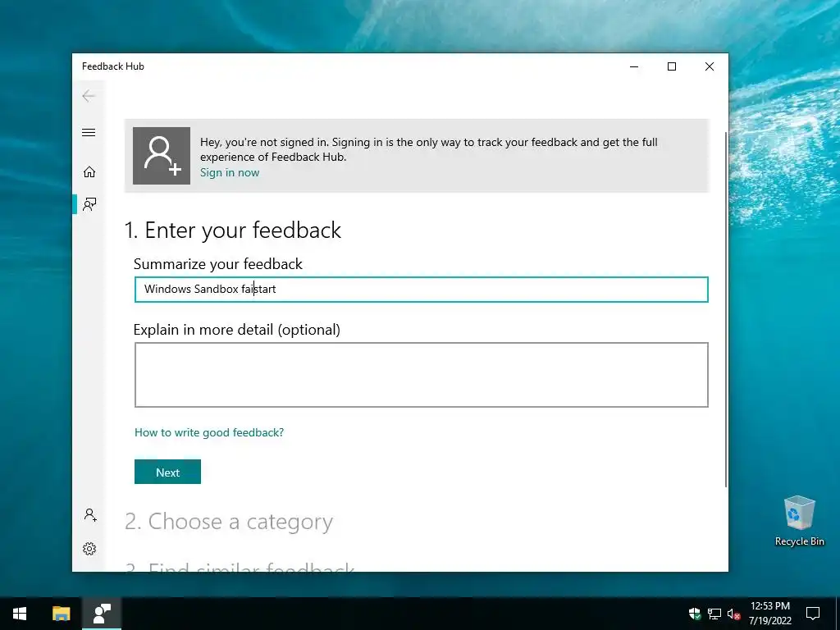840x630 pixels.
Task: Click in the Summarize your feedback field
Action: tap(421, 290)
